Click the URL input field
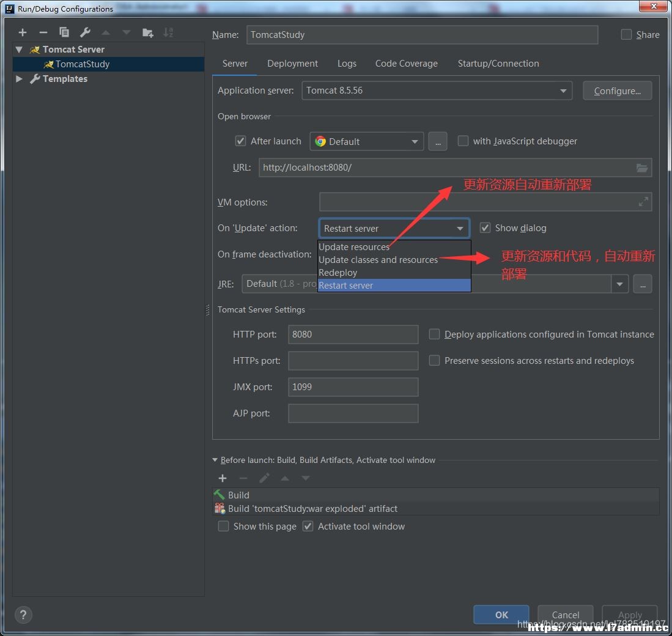The image size is (672, 636). coord(455,168)
